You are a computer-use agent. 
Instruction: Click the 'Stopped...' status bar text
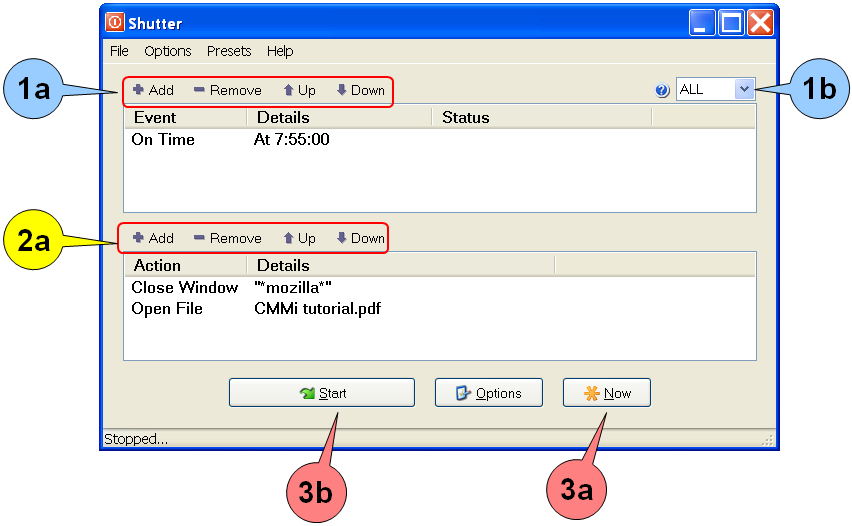(136, 439)
